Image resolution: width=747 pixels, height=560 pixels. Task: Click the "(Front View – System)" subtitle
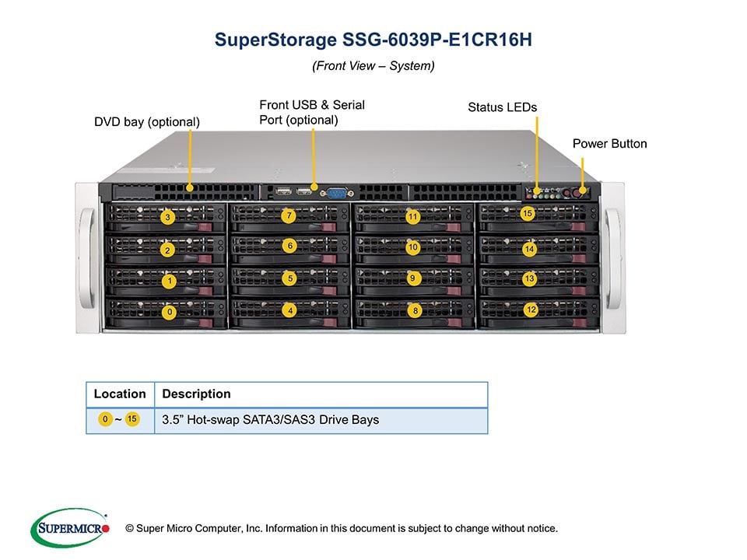point(373,66)
